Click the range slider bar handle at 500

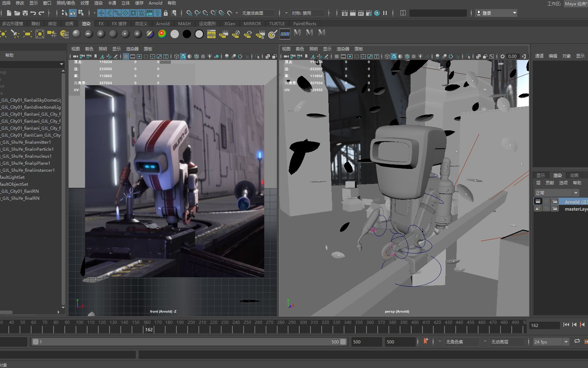pos(343,342)
